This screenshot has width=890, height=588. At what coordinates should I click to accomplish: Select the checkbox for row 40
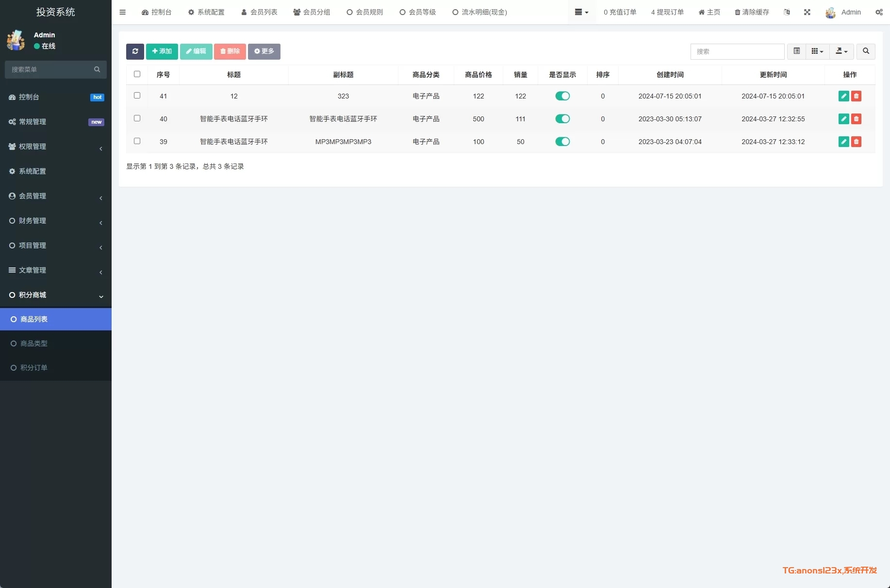click(137, 118)
